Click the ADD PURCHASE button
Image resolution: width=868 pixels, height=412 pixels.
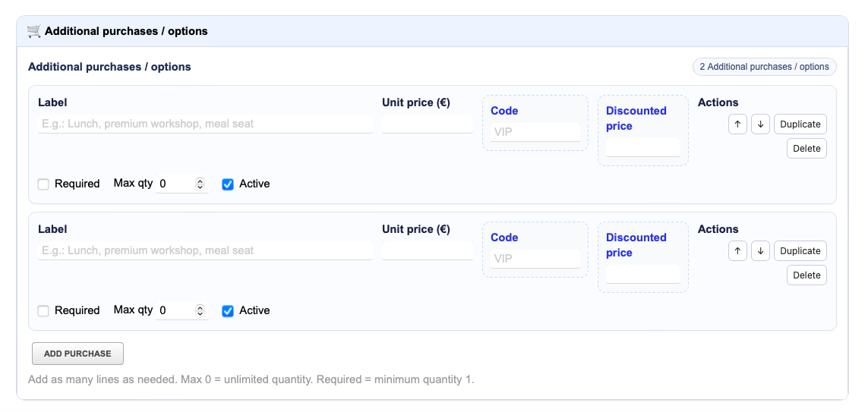[77, 354]
